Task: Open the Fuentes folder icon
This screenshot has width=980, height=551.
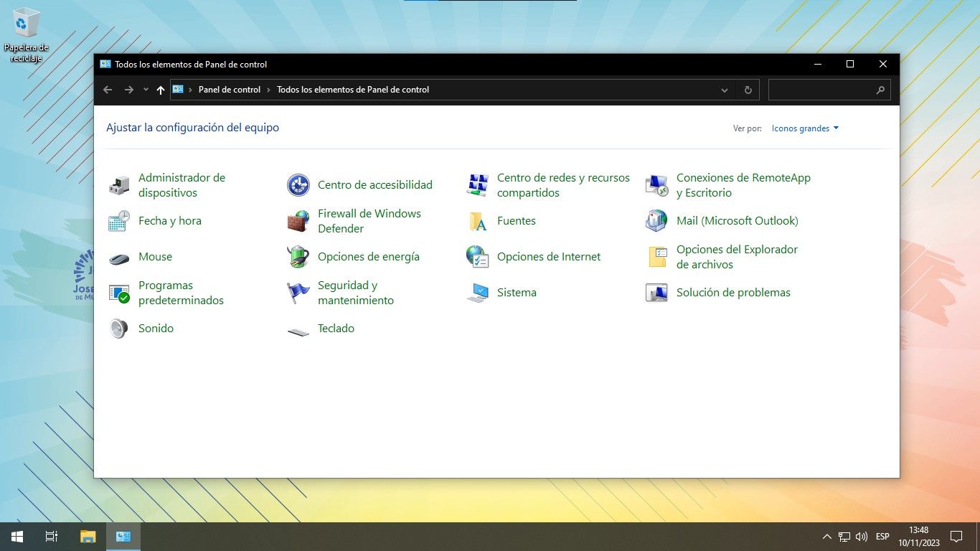Action: click(478, 221)
